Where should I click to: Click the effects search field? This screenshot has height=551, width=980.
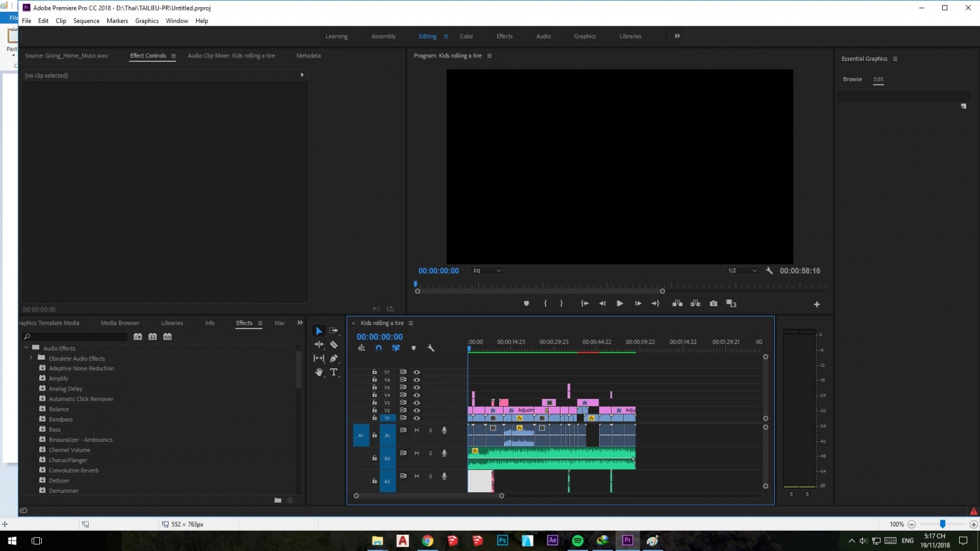pyautogui.click(x=74, y=337)
